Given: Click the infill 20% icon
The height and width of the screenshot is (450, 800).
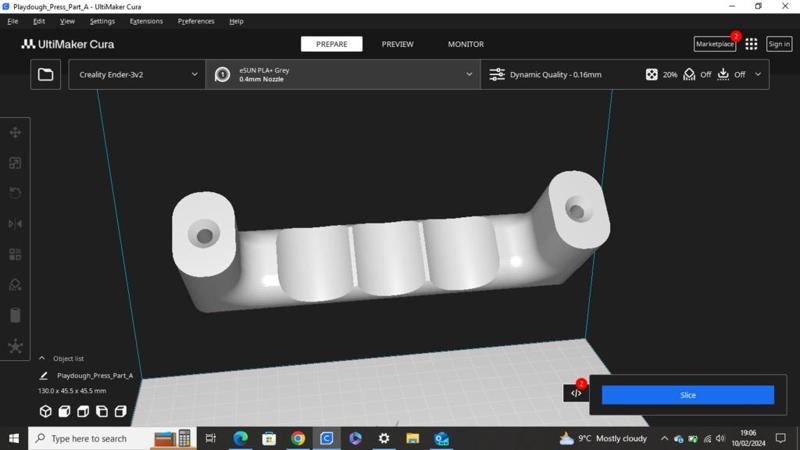Looking at the screenshot, I should [652, 74].
